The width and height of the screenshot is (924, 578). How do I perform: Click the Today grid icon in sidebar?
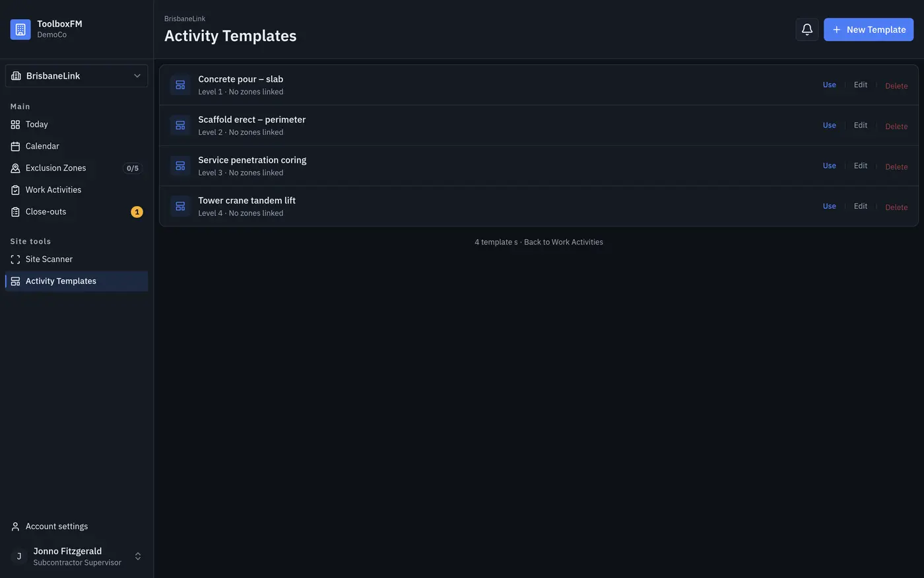pos(15,124)
